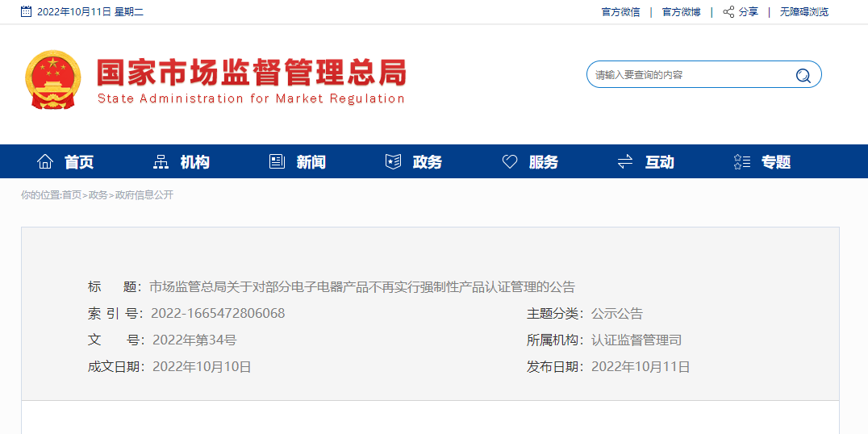Click the 分享 text link
The height and width of the screenshot is (434, 868).
tap(749, 12)
